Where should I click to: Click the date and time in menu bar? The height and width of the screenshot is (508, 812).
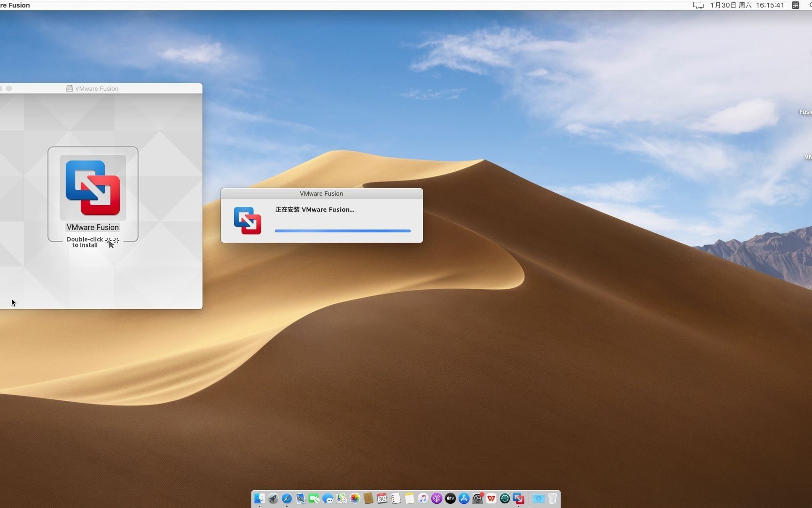tap(747, 5)
